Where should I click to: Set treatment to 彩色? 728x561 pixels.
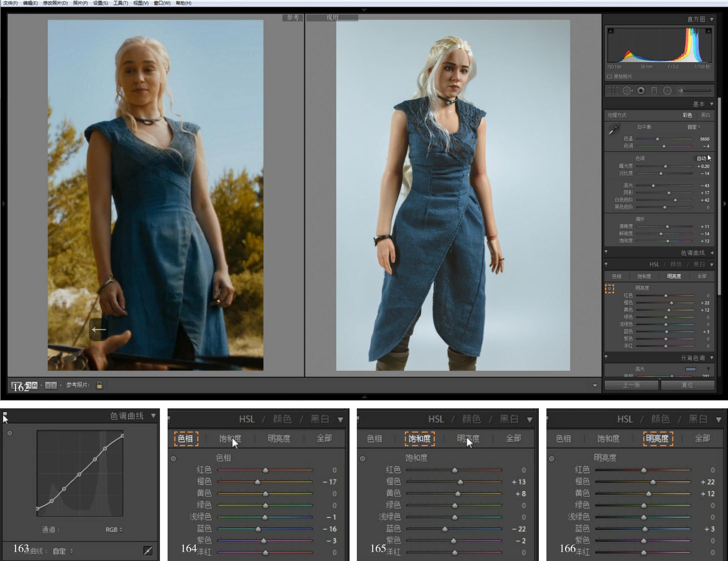(x=687, y=115)
